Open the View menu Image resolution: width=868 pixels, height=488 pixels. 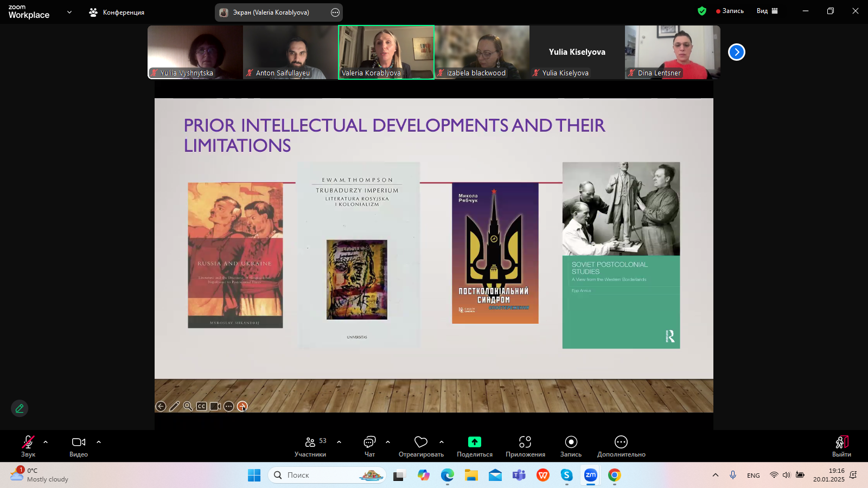(x=767, y=11)
